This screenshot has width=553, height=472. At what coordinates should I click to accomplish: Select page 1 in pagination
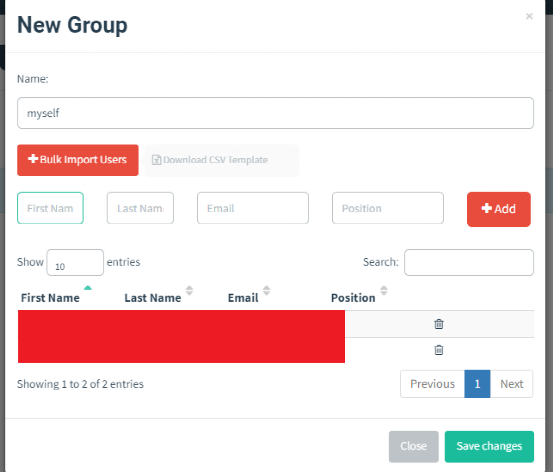477,384
